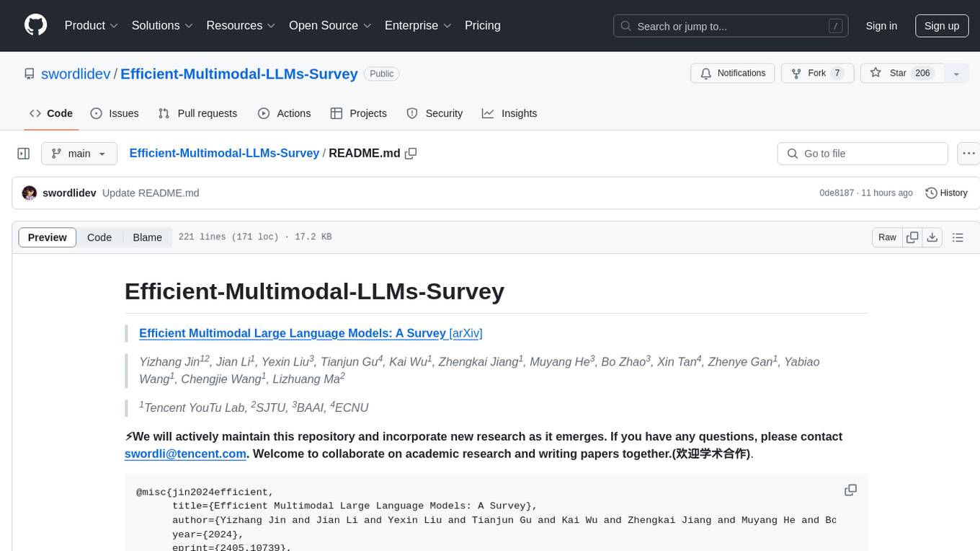The image size is (980, 551).
Task: Switch to the Issues tab
Action: tap(115, 113)
